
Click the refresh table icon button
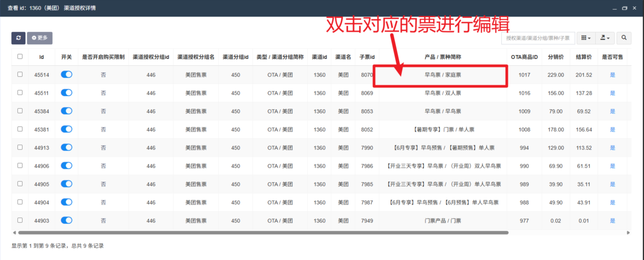point(18,38)
